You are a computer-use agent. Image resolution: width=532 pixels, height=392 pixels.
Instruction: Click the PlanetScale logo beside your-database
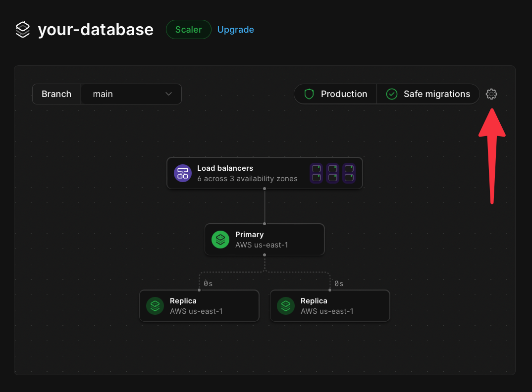click(x=23, y=29)
